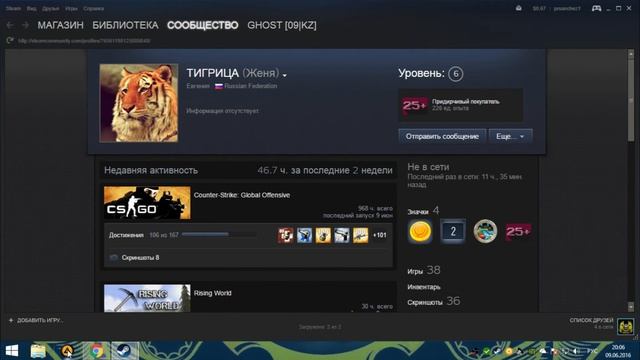The width and height of the screenshot is (640, 360).
Task: Open the gold coin badge
Action: (x=420, y=231)
